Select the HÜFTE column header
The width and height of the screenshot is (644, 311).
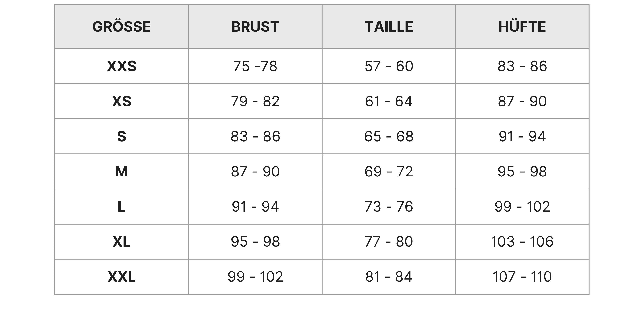[522, 27]
